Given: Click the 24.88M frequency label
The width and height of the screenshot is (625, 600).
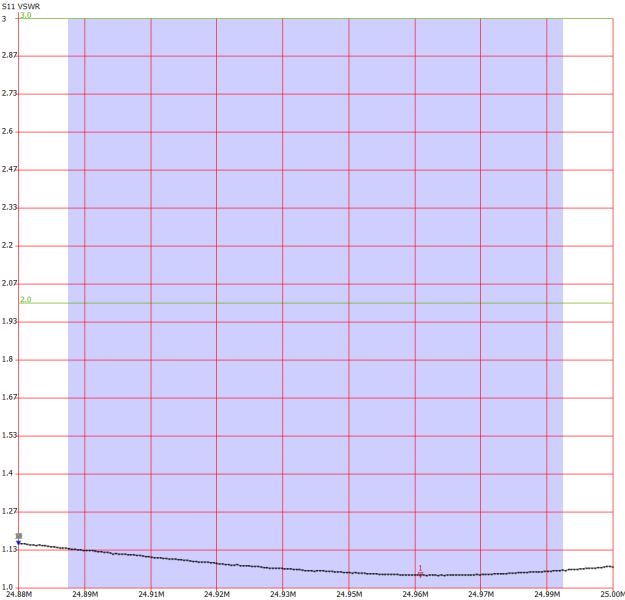Looking at the screenshot, I should [x=19, y=594].
